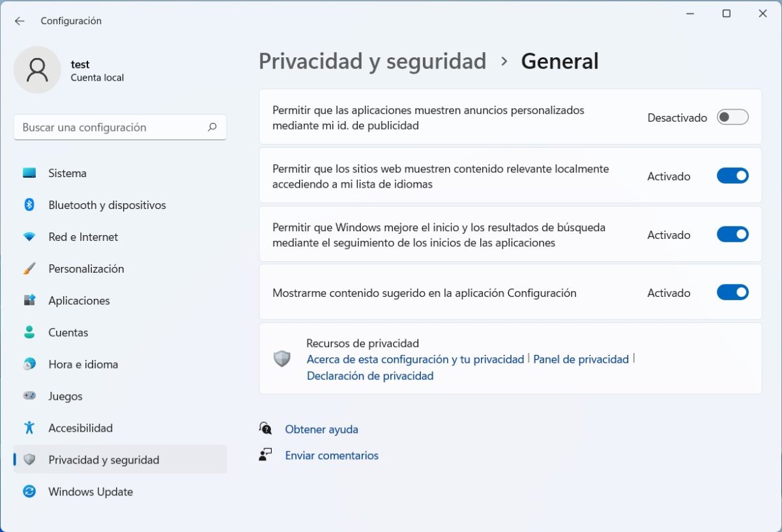This screenshot has width=782, height=532.
Task: Disable the language list website content toggle
Action: coord(732,176)
